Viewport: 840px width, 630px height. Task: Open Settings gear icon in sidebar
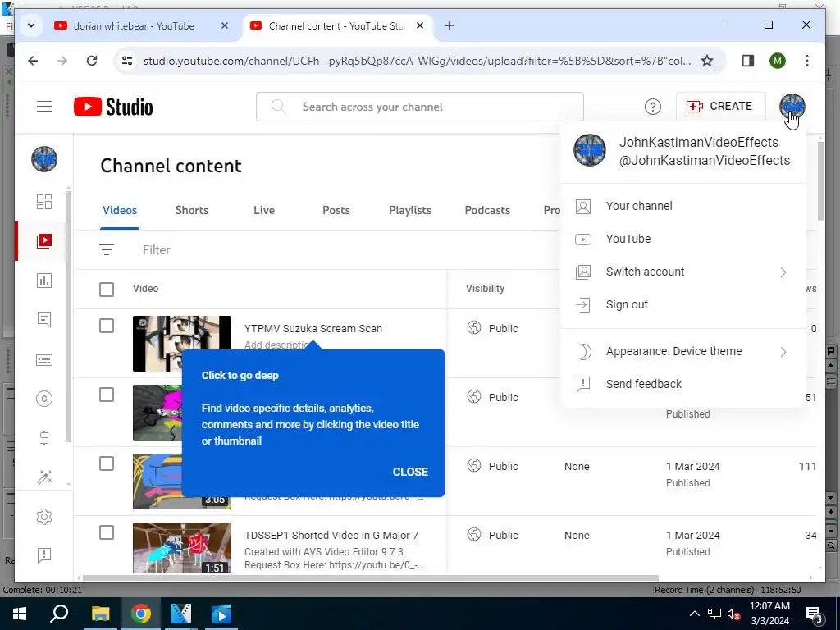[44, 517]
